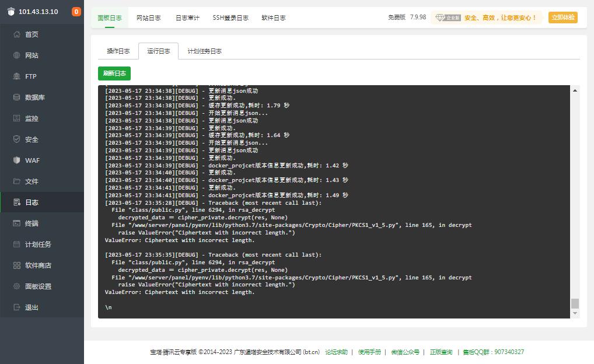Click the 免费版 edition label
This screenshot has height=364, width=594.
397,17
